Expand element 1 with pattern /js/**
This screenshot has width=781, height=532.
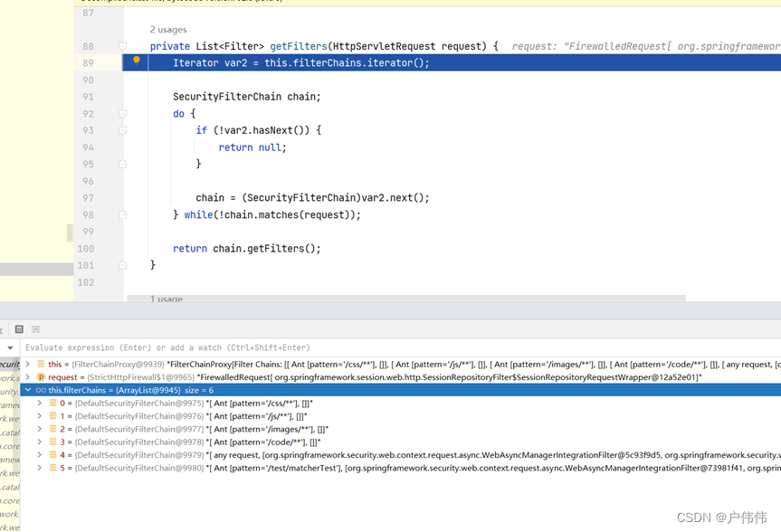[x=39, y=416]
